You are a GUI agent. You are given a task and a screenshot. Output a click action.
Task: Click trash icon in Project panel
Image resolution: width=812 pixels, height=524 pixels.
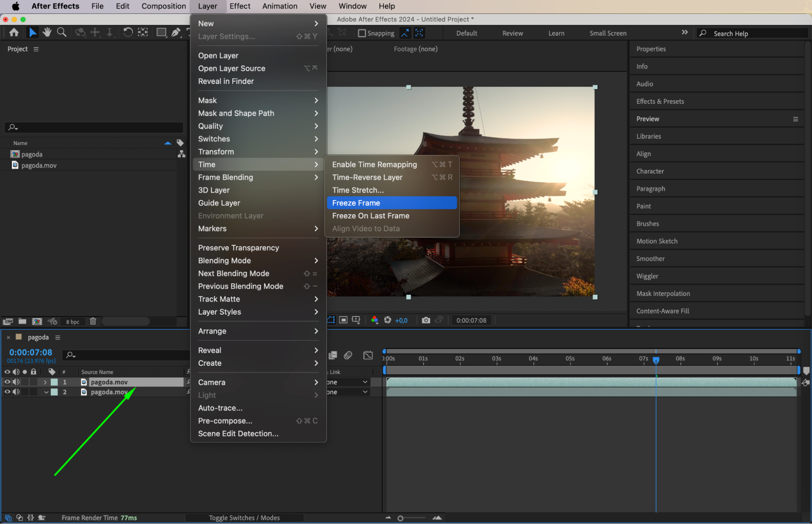click(x=93, y=321)
